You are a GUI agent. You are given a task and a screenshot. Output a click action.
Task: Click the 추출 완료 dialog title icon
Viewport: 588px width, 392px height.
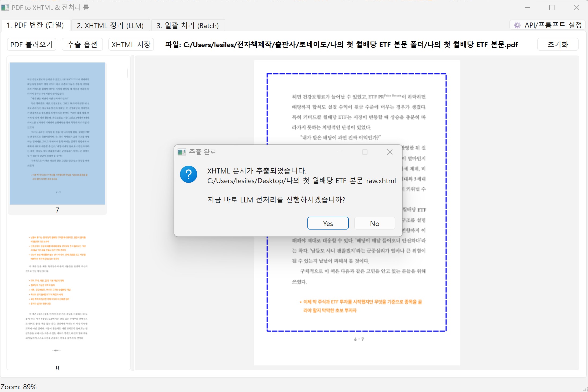pos(182,152)
